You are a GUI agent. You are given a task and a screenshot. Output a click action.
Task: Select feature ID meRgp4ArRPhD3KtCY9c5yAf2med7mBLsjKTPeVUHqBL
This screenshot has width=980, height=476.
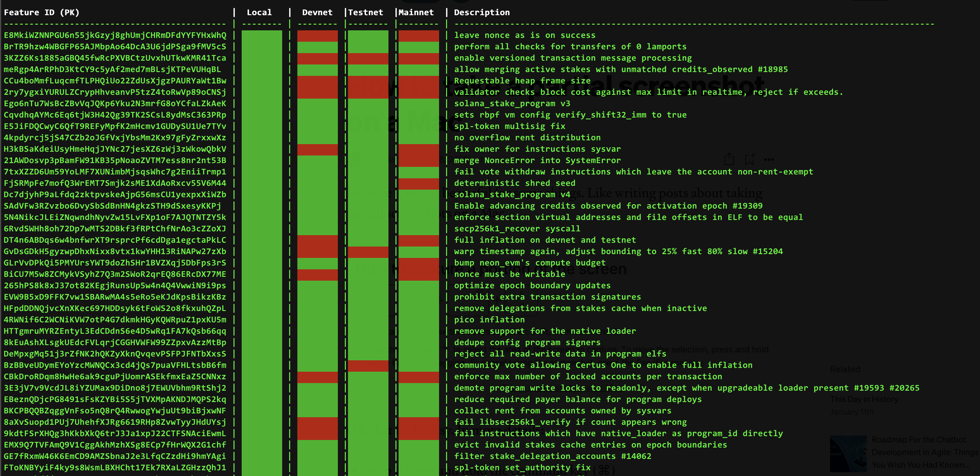112,70
